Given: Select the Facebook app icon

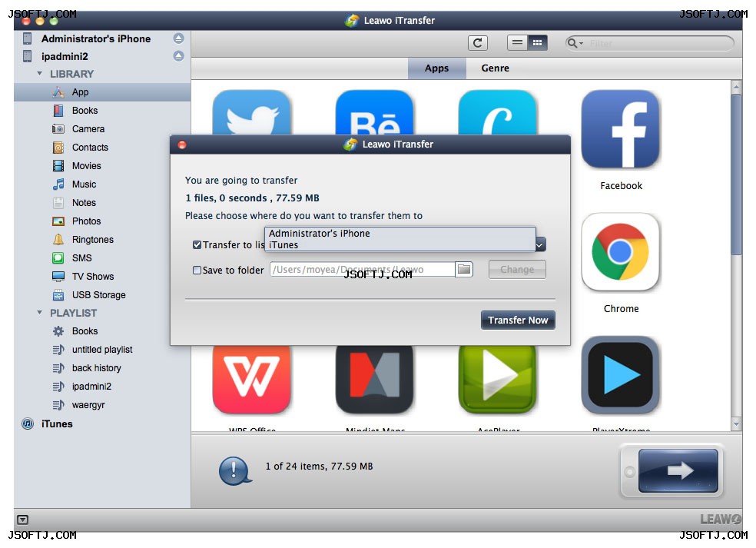Looking at the screenshot, I should [621, 129].
